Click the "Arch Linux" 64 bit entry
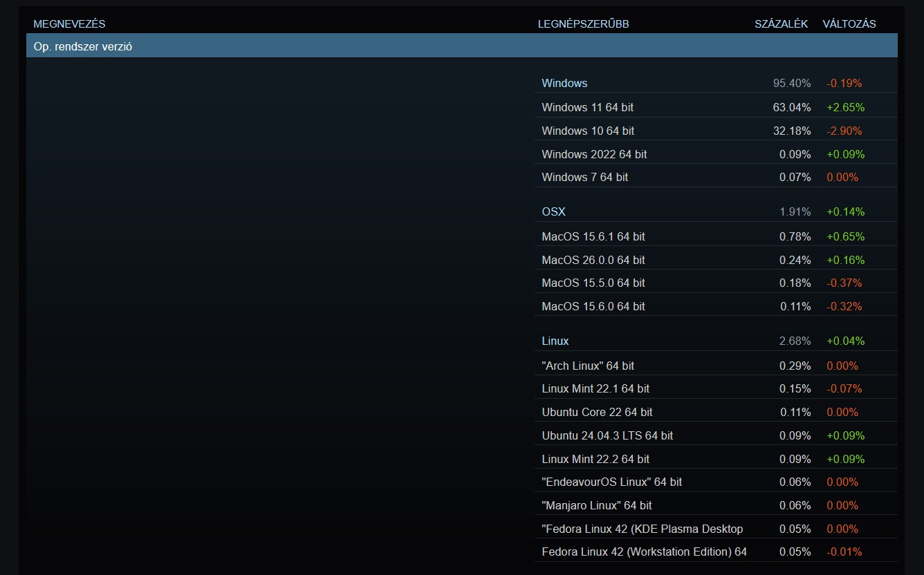924x575 pixels. pyautogui.click(x=588, y=366)
